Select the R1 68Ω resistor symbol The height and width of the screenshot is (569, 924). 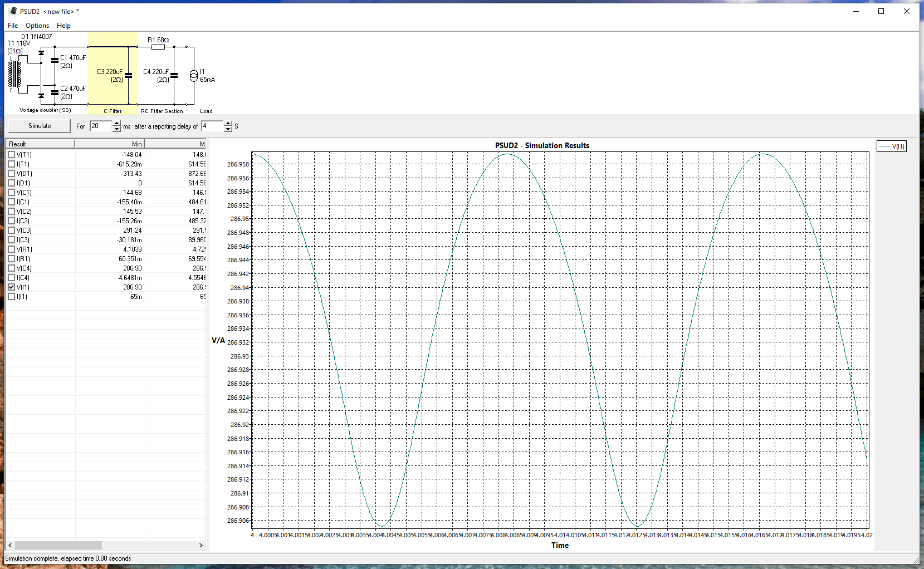[158, 47]
